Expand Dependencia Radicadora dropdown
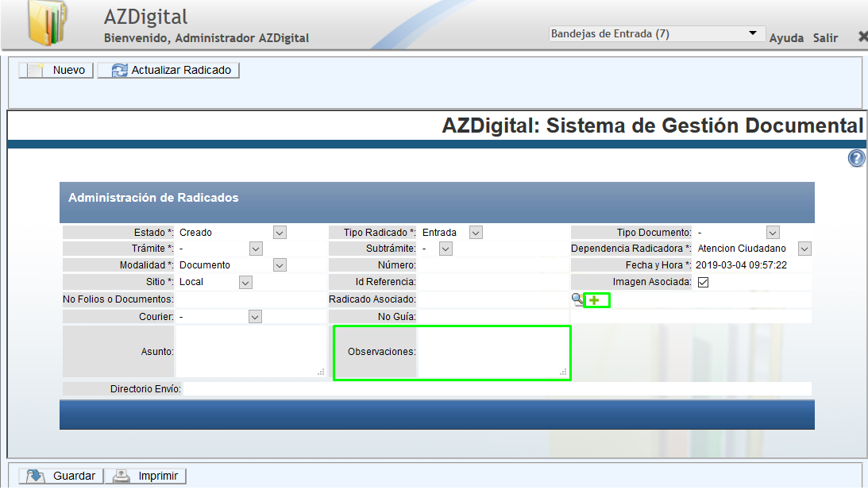Image resolution: width=868 pixels, height=490 pixels. tap(804, 249)
